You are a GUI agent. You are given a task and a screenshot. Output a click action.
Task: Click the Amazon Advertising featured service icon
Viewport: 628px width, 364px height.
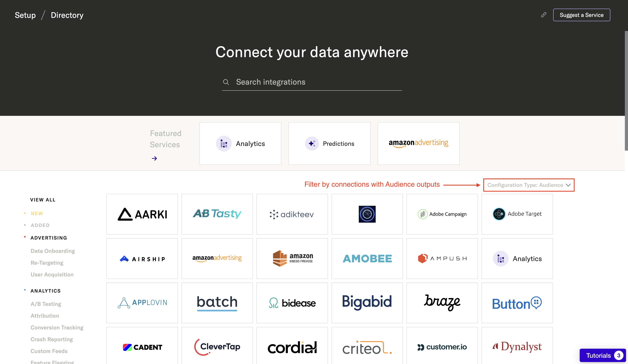[x=418, y=143]
